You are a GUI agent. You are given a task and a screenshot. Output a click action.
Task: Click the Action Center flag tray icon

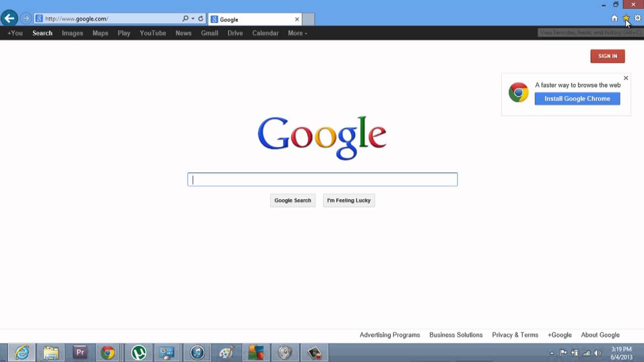coord(563,353)
